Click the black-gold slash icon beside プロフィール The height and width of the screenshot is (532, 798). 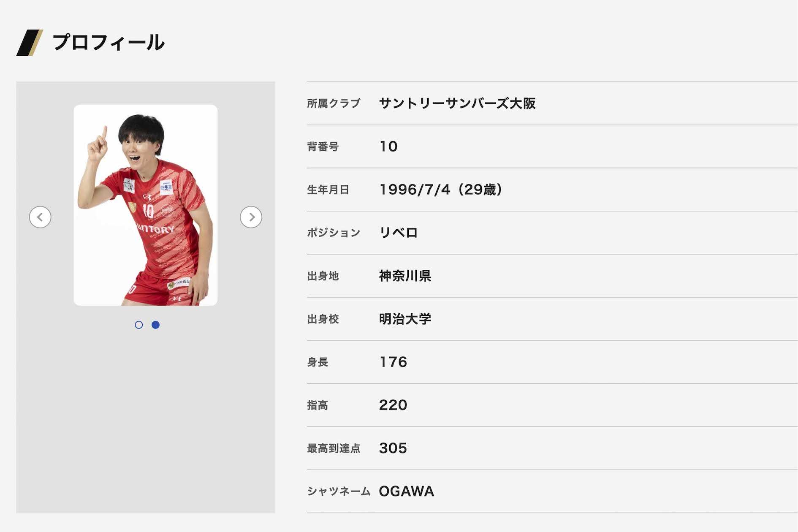coord(30,43)
